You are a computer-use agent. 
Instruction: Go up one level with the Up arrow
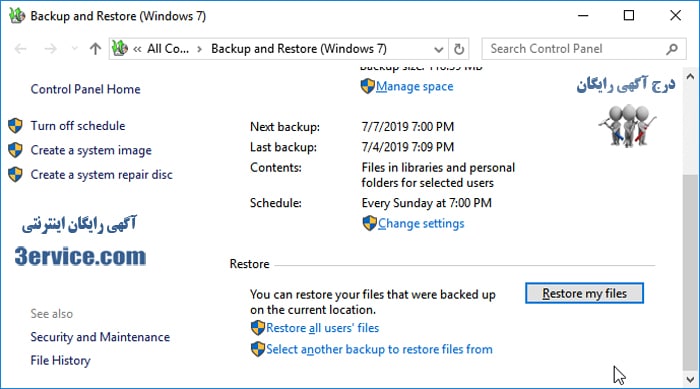(x=95, y=49)
